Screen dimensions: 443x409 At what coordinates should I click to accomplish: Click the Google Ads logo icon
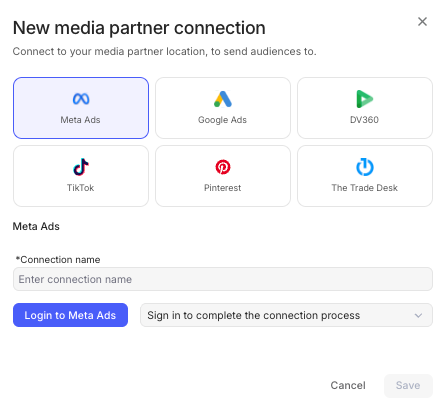pos(223,99)
